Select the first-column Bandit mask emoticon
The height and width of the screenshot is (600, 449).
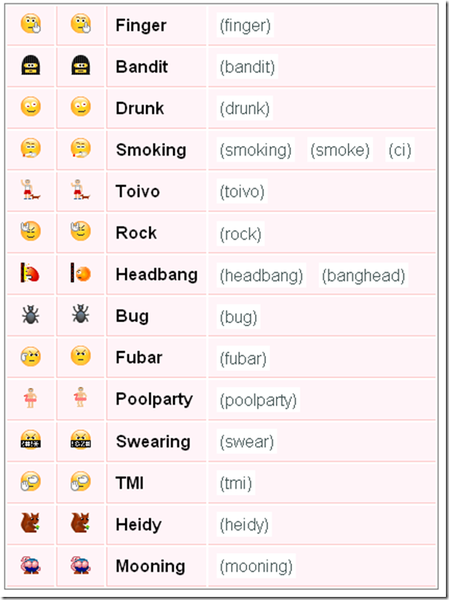click(31, 65)
